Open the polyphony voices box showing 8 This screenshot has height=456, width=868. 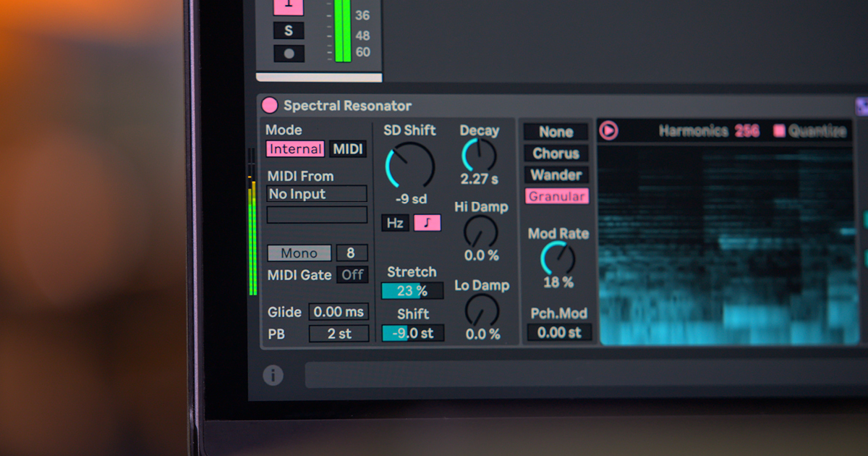click(x=352, y=253)
